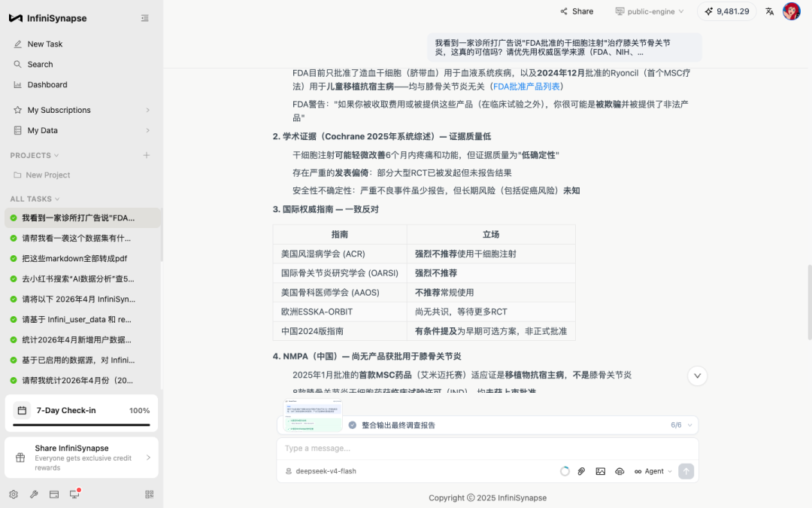Click table cell "中国2024版指南"
This screenshot has height=508, width=812.
340,330
